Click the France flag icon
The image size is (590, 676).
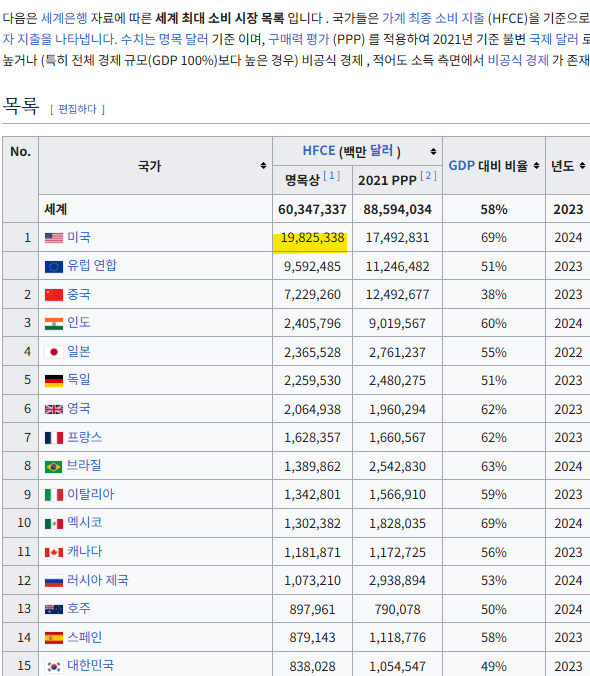54,438
